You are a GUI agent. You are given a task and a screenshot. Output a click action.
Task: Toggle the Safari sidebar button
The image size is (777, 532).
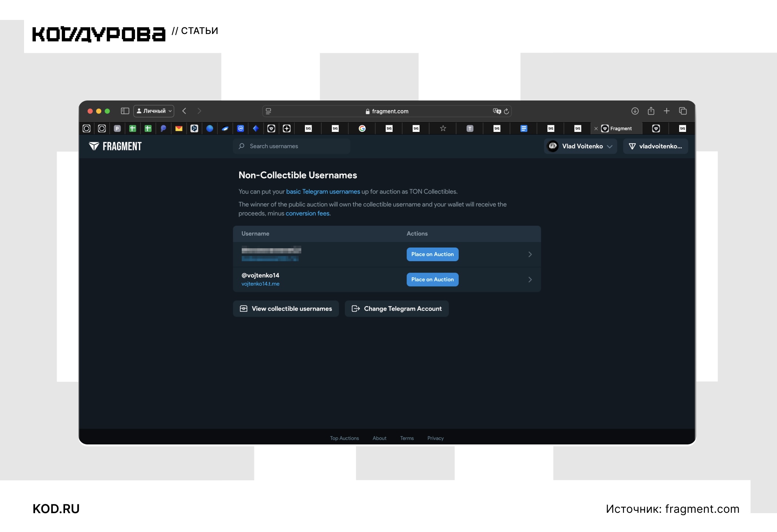click(x=125, y=111)
